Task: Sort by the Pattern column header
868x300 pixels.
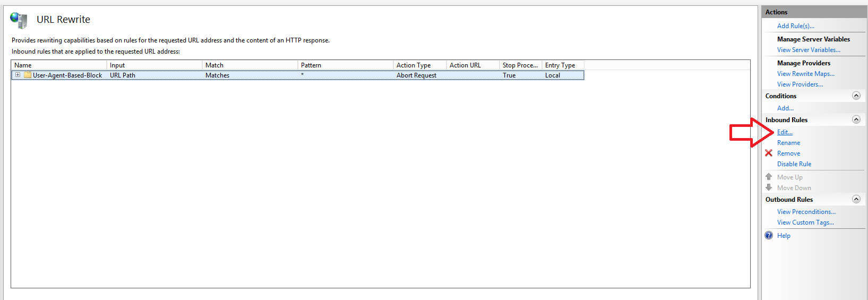Action: pyautogui.click(x=346, y=65)
